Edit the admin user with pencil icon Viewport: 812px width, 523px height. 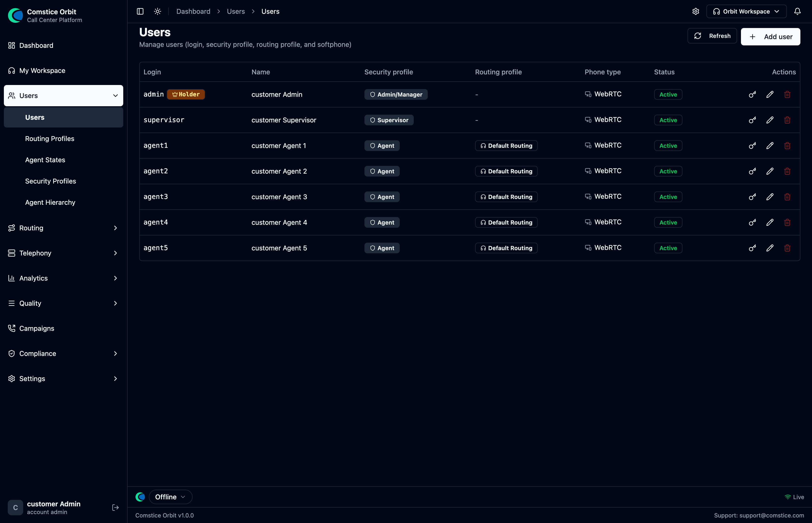770,94
